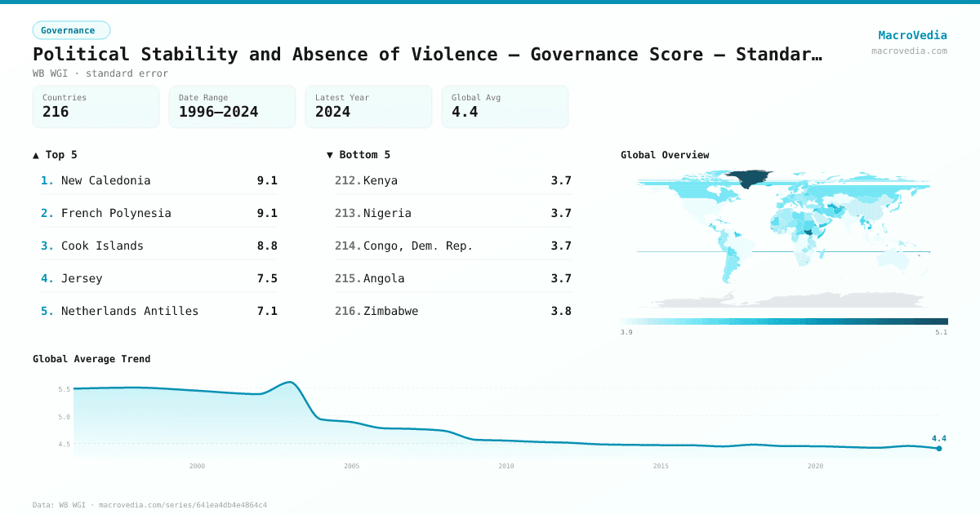Select the Latest Year 2024 card
The height and width of the screenshot is (514, 980).
[x=368, y=106]
